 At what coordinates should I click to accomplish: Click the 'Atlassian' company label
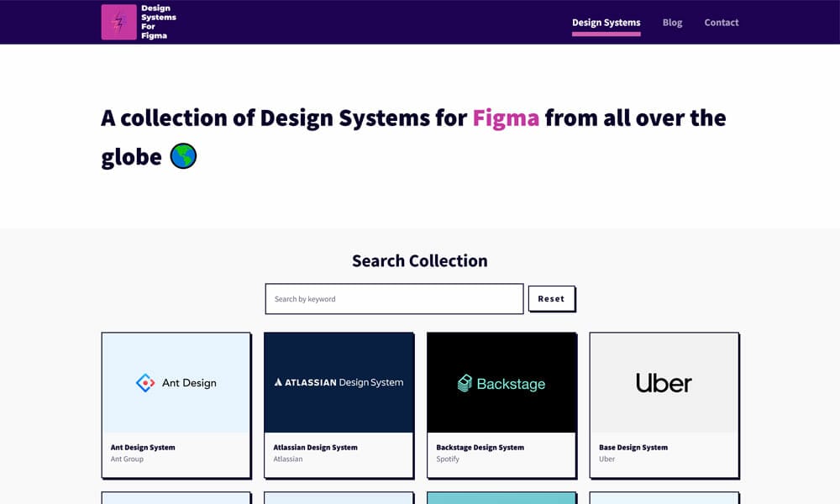[x=287, y=459]
